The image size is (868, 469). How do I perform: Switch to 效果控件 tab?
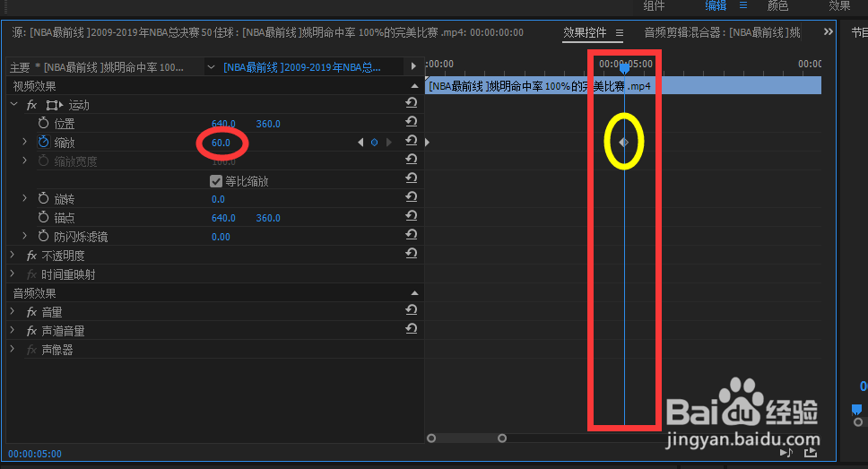585,32
